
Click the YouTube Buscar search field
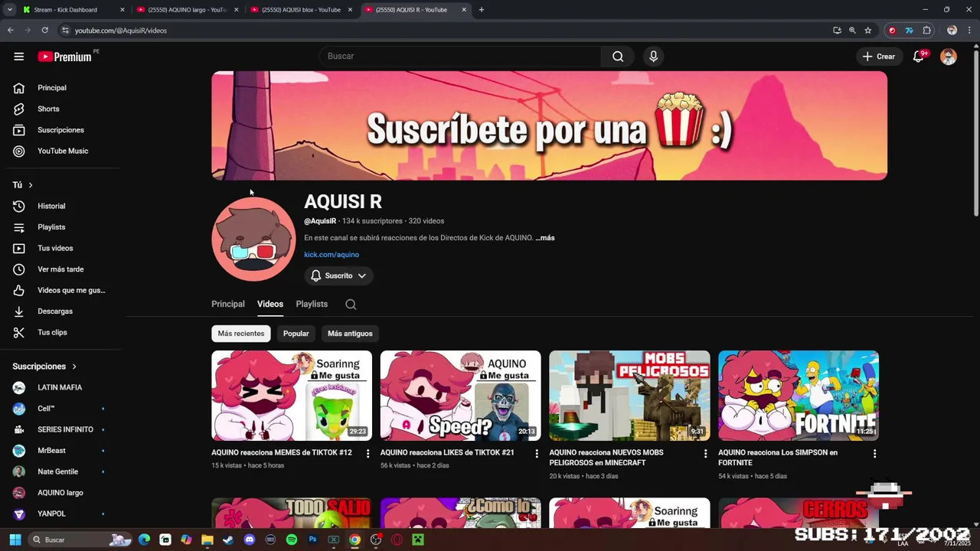click(460, 56)
